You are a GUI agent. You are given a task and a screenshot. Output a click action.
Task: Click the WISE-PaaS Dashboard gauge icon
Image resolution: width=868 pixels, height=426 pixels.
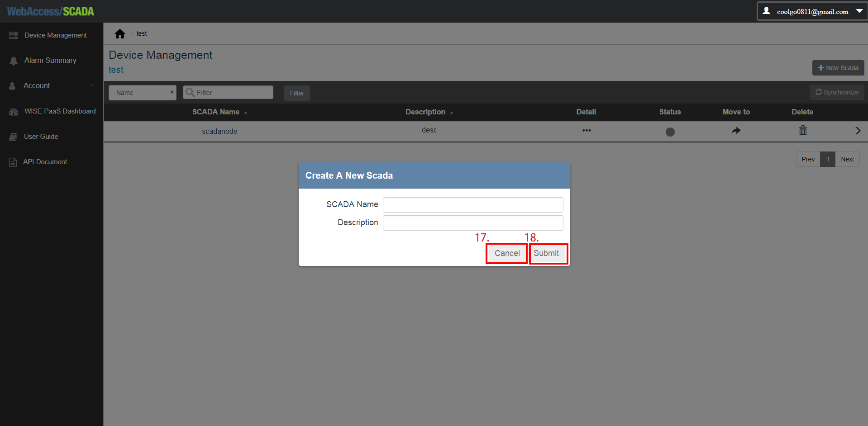pyautogui.click(x=14, y=112)
